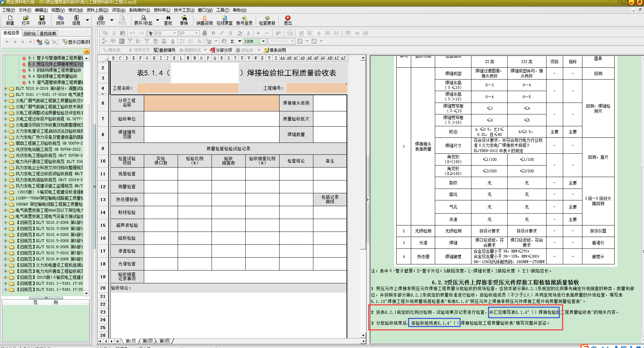
Task: Click the center-align text icon
Action: coord(319,33)
